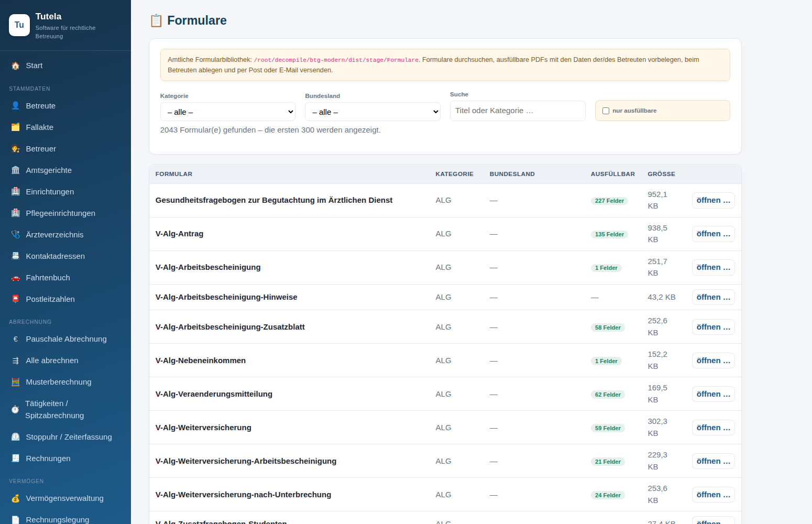
Task: Click the '135 Felder' badge
Action: (609, 234)
